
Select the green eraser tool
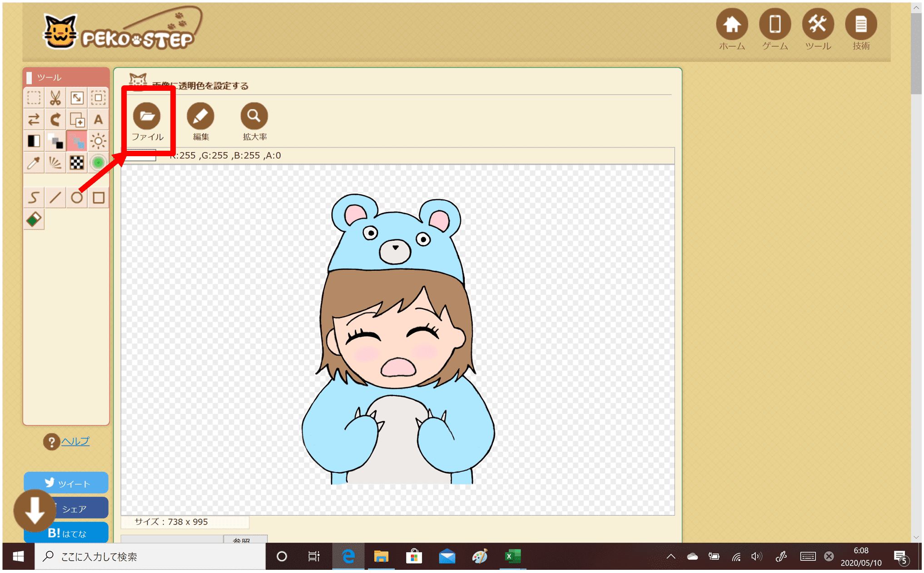[x=34, y=219]
